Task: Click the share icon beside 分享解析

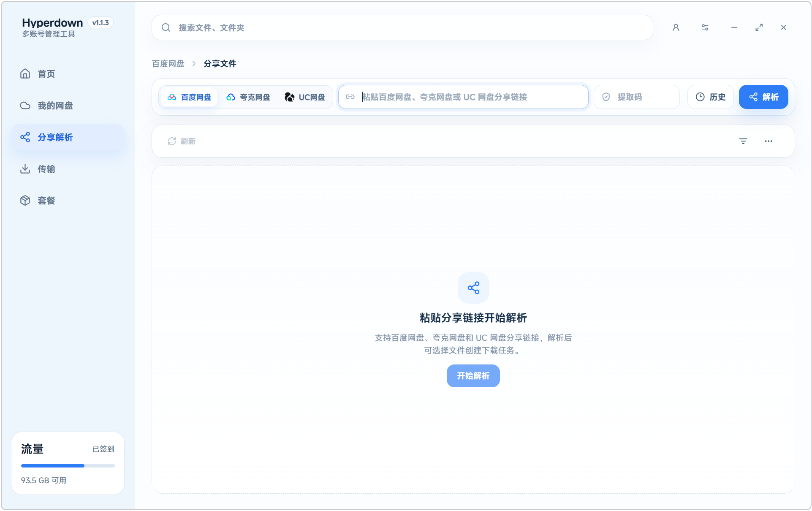Action: (25, 137)
